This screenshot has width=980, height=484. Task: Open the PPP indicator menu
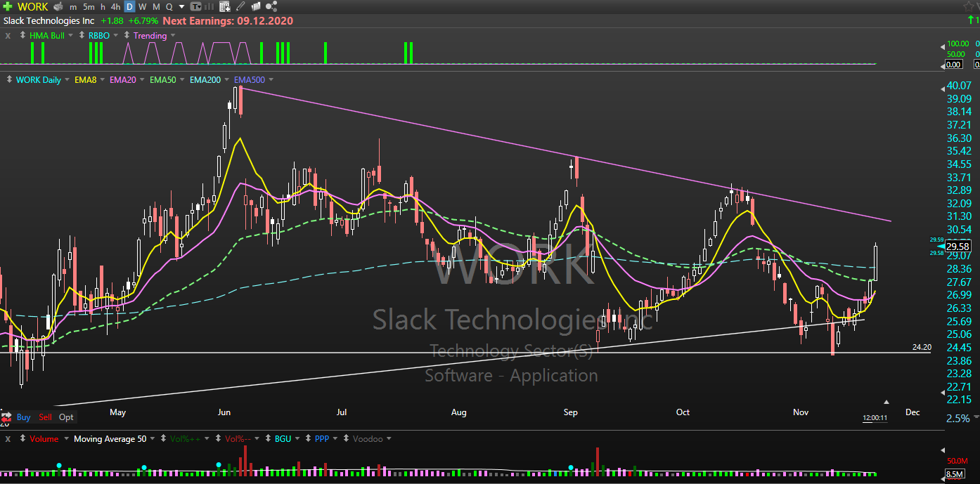[x=335, y=439]
